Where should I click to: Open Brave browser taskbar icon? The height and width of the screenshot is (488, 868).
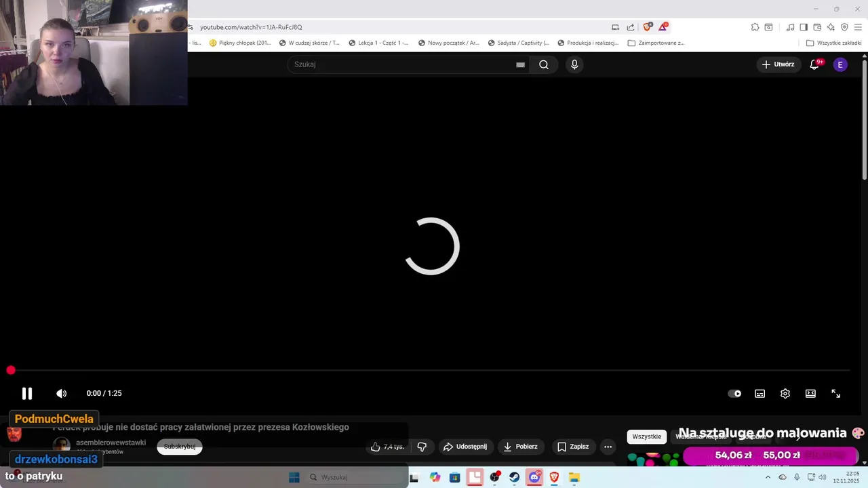click(x=554, y=477)
